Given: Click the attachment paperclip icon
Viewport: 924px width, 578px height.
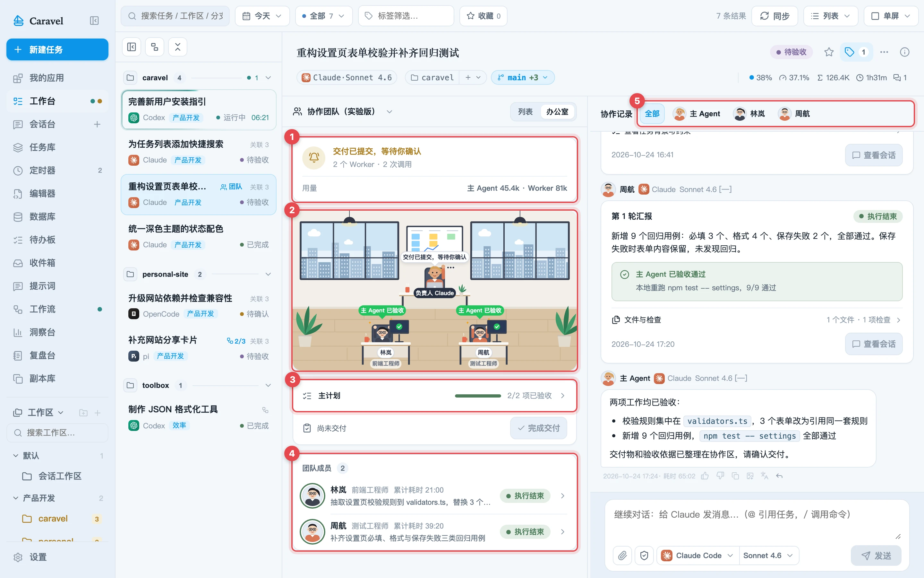Looking at the screenshot, I should pyautogui.click(x=622, y=556).
